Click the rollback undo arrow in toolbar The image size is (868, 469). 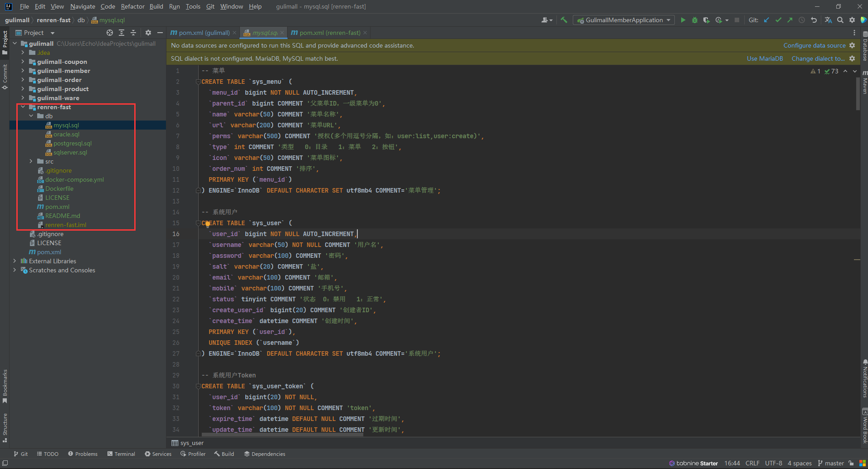pyautogui.click(x=814, y=20)
